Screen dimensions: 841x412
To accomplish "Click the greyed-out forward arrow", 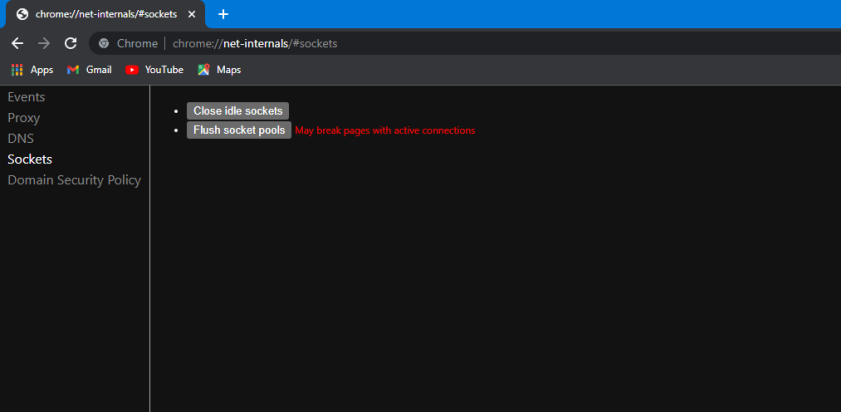I will click(x=43, y=43).
